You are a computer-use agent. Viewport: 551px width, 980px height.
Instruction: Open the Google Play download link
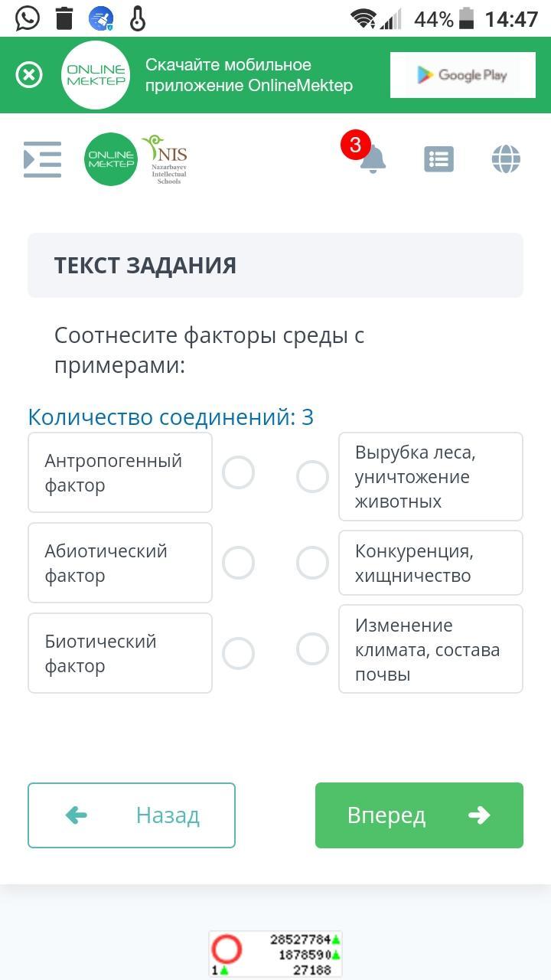pos(462,75)
